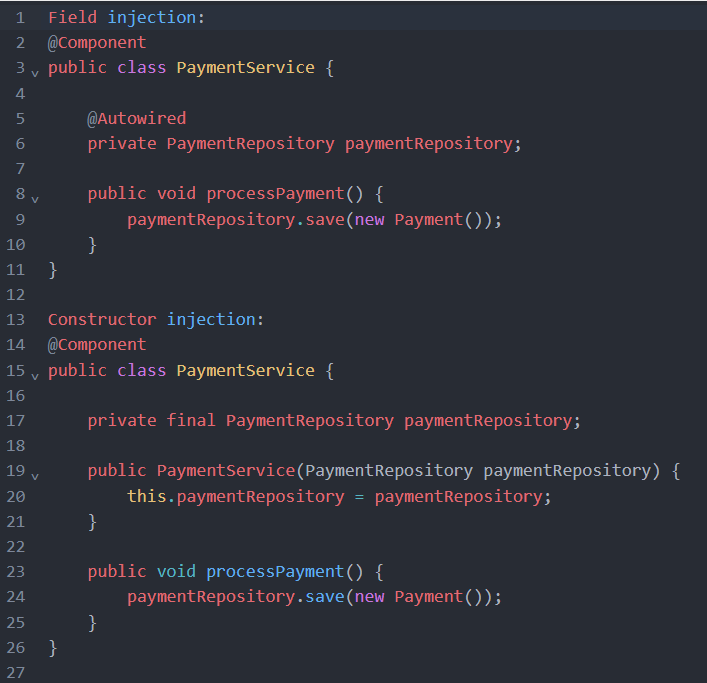Click the 'this' keyword on line 20

147,496
